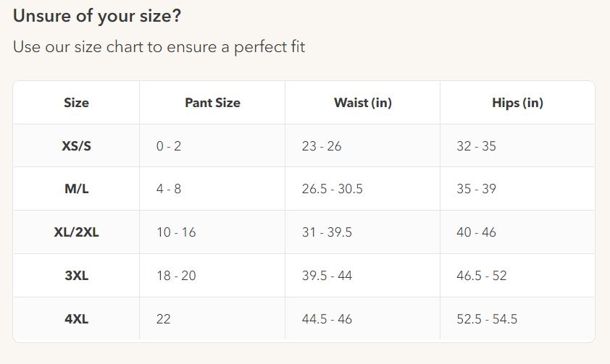Click the Size column header
This screenshot has height=364, width=610.
(x=76, y=103)
